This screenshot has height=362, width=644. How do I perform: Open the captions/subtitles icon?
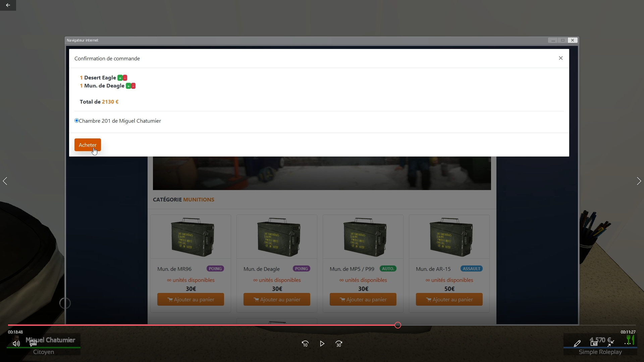point(33,344)
